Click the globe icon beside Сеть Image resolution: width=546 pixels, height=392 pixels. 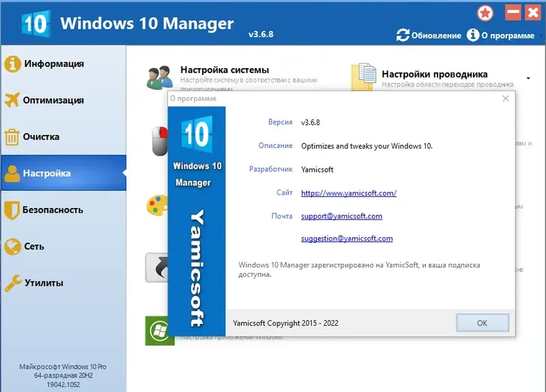pos(12,247)
